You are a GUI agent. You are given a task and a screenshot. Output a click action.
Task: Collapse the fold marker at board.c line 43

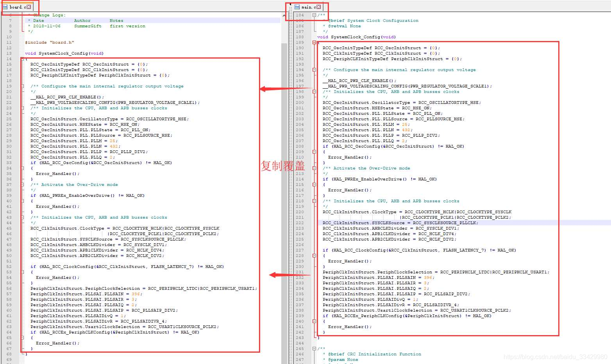22,217
